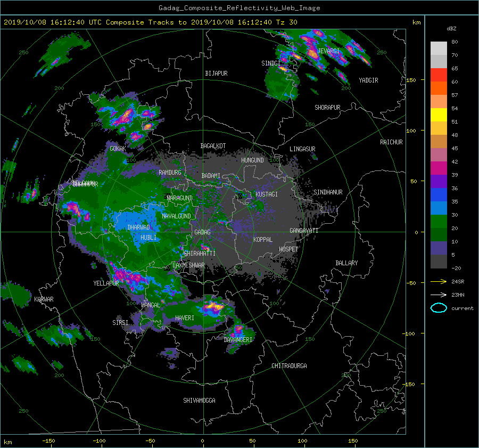The height and width of the screenshot is (448, 479).
Task: Click the LAXMESHWAR city label
Action: point(188,265)
